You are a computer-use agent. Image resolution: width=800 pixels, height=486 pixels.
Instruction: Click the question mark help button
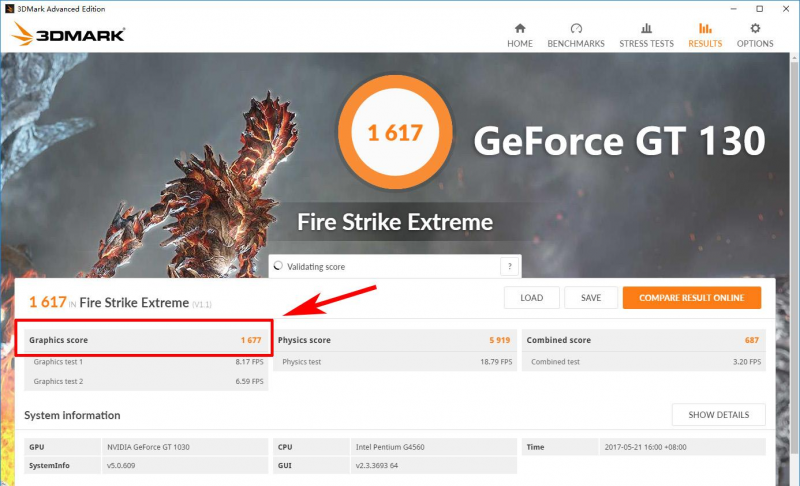(510, 267)
